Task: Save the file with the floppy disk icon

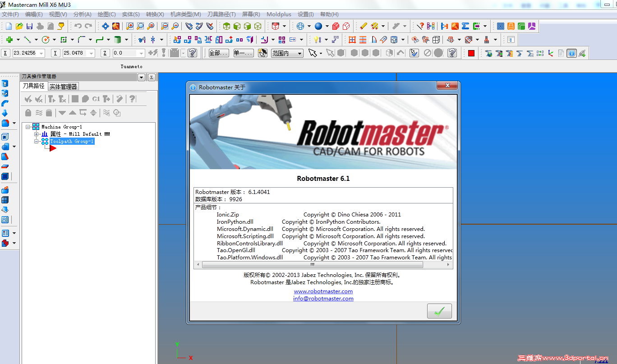Action: tap(29, 26)
